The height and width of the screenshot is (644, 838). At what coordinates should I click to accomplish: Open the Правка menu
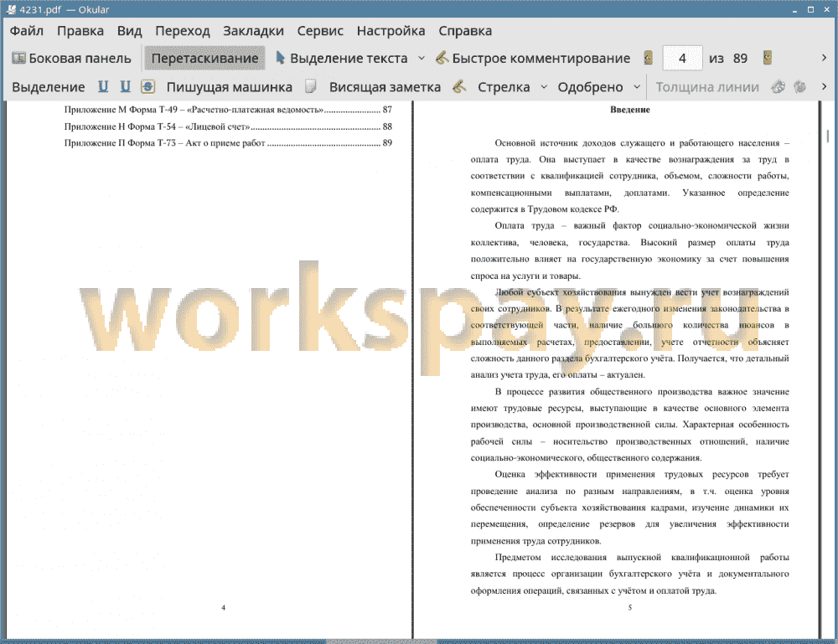[x=80, y=31]
